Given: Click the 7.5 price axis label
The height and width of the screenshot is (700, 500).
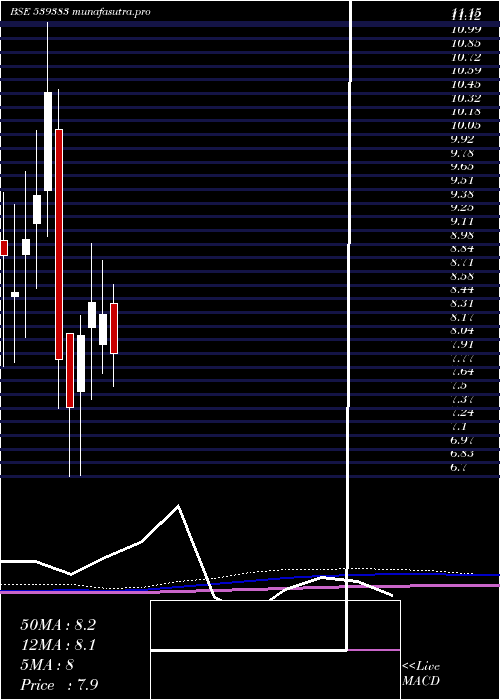Looking at the screenshot, I should pyautogui.click(x=459, y=386).
